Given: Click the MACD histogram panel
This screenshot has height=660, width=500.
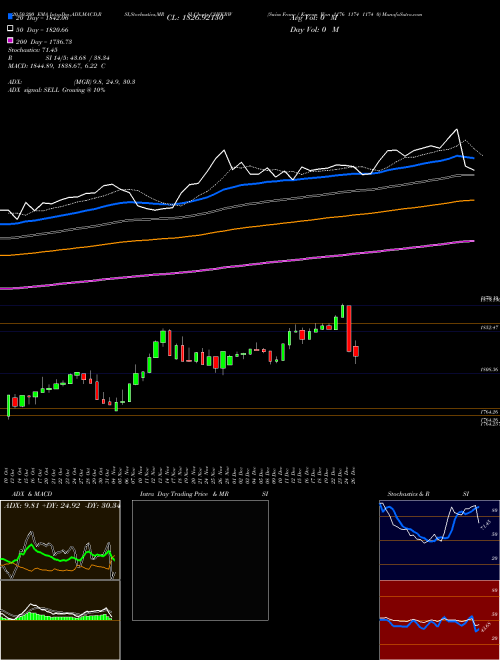Looking at the screenshot, I should tap(60, 620).
